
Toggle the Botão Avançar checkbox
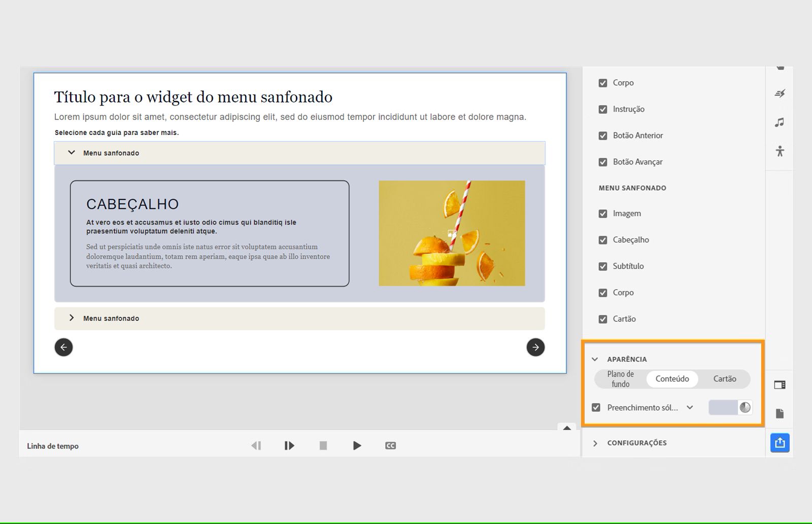pos(603,162)
